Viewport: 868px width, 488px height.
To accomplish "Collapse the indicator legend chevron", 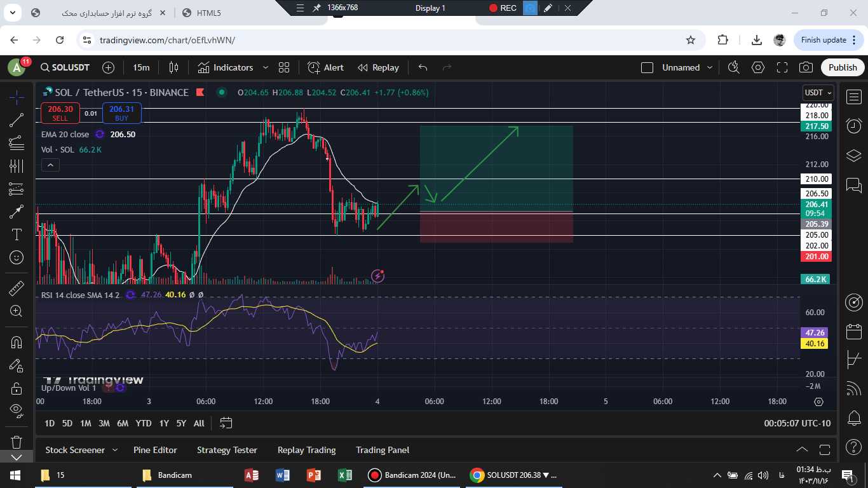I will (x=50, y=165).
